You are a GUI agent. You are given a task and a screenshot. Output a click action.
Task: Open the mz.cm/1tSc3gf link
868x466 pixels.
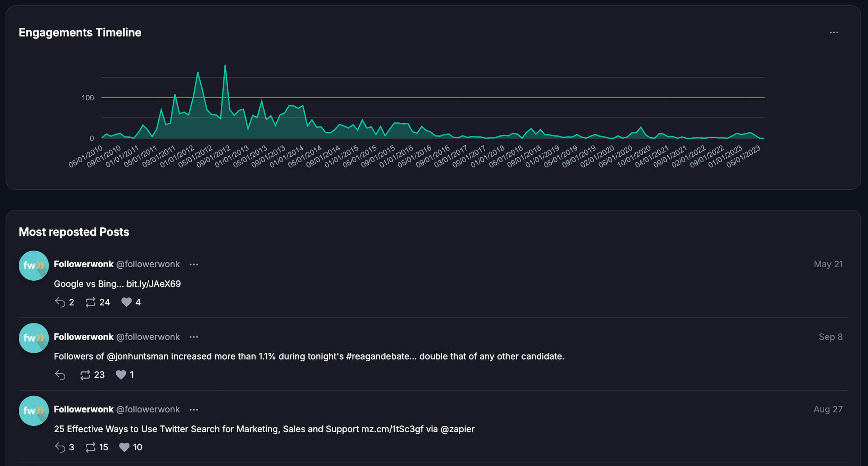coord(392,429)
